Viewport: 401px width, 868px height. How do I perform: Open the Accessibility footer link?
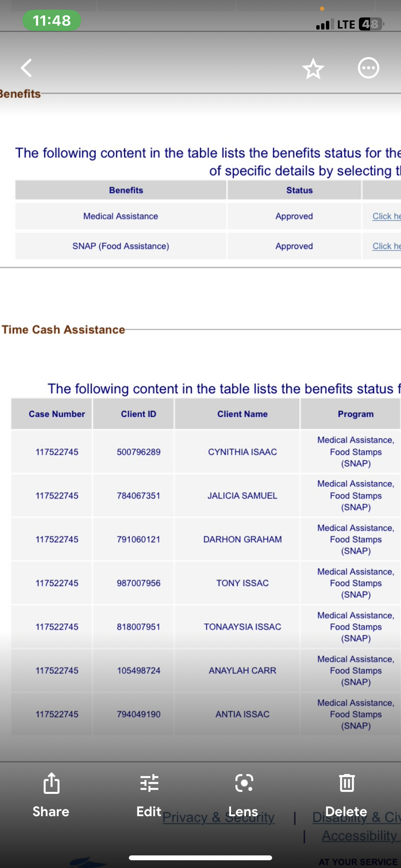pyautogui.click(x=361, y=836)
